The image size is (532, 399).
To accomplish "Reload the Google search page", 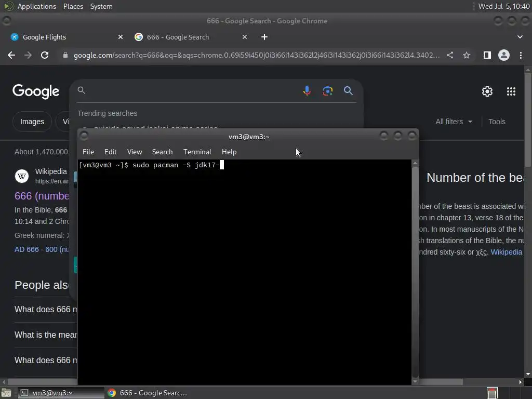I will click(x=45, y=55).
